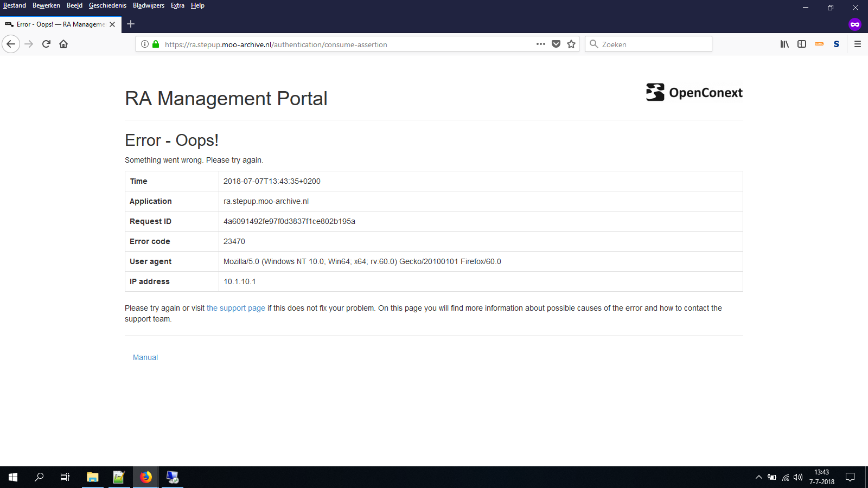Open the SAML-tracer extension icon
The width and height of the screenshot is (868, 488).
click(x=819, y=44)
